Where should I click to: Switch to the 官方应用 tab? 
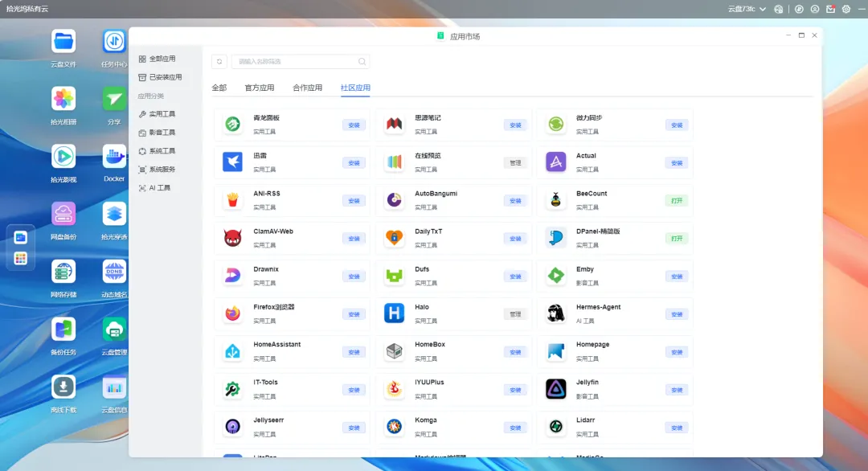tap(259, 88)
